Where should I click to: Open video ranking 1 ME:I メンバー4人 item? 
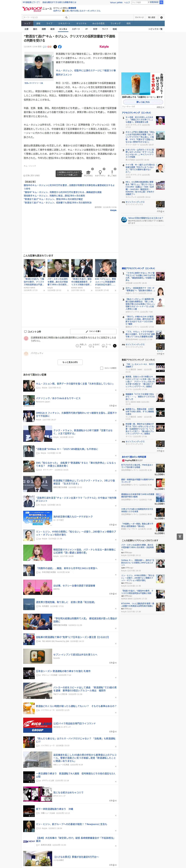140,365
